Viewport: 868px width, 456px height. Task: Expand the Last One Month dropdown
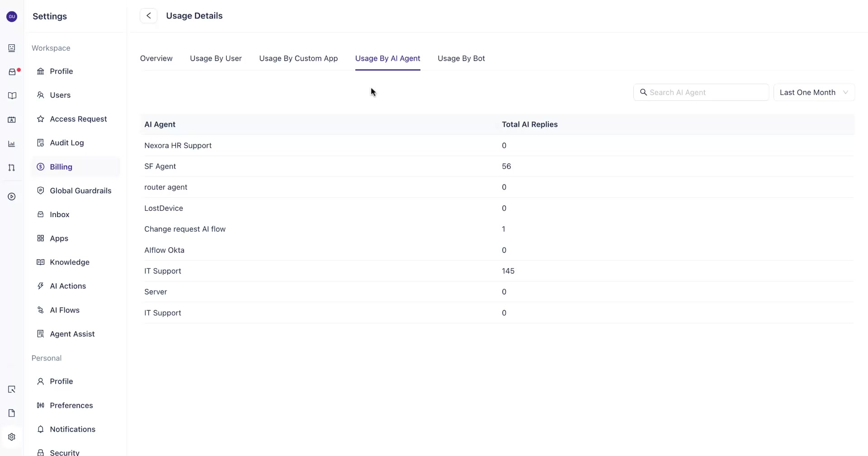[814, 92]
